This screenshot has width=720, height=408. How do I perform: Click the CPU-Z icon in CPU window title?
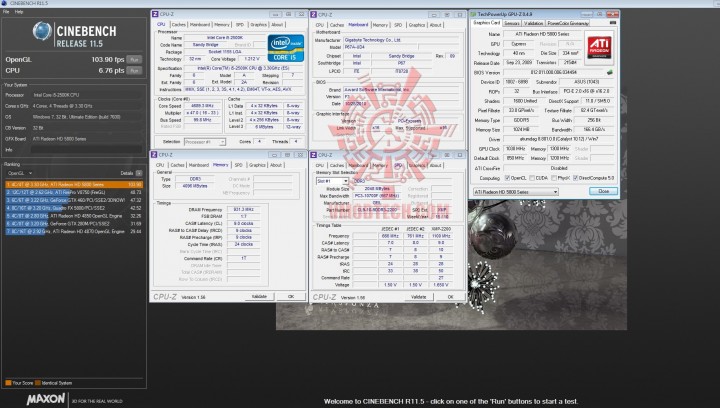coord(155,14)
